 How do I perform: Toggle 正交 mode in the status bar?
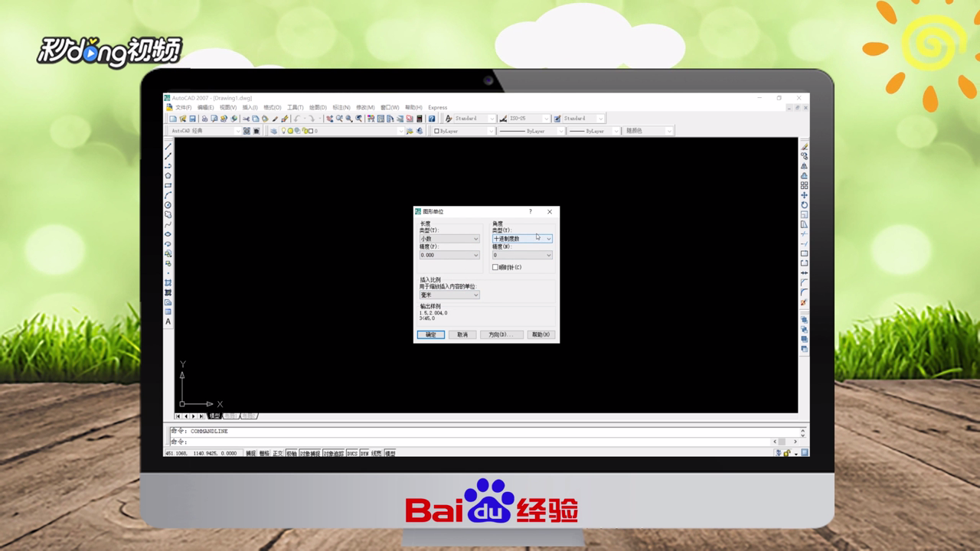[278, 452]
